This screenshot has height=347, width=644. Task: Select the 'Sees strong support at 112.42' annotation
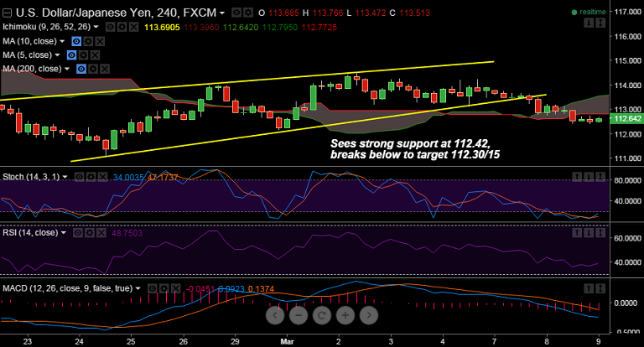coord(415,149)
